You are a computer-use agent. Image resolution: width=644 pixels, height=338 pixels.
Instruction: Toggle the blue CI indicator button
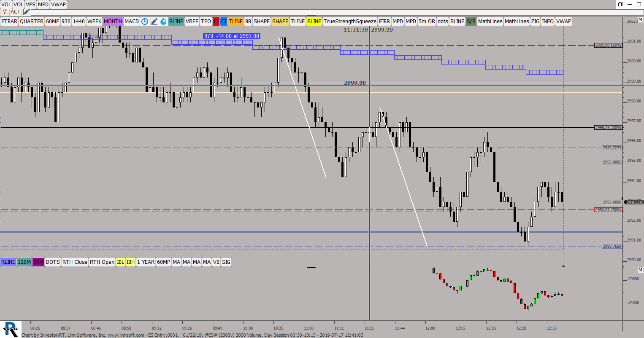pos(224,21)
